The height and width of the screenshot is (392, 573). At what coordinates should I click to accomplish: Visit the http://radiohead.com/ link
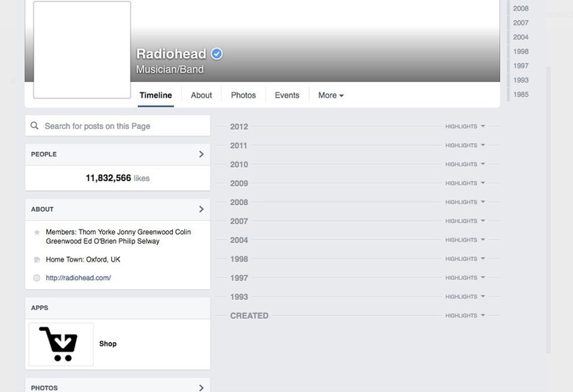tap(78, 278)
